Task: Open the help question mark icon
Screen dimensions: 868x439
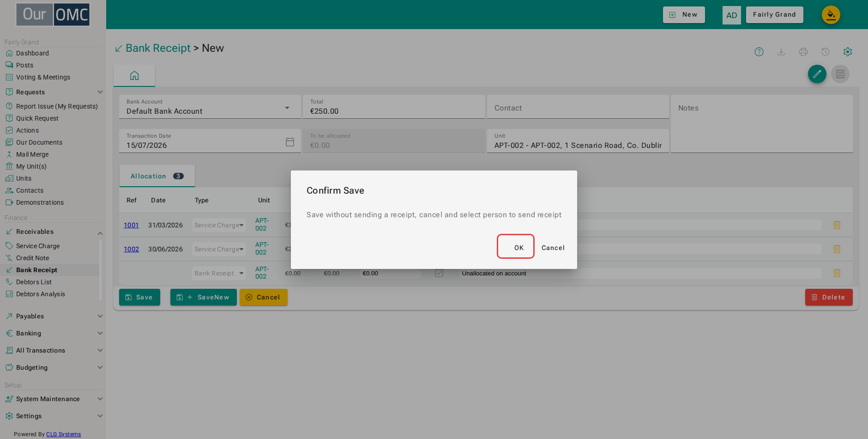Action: (759, 52)
